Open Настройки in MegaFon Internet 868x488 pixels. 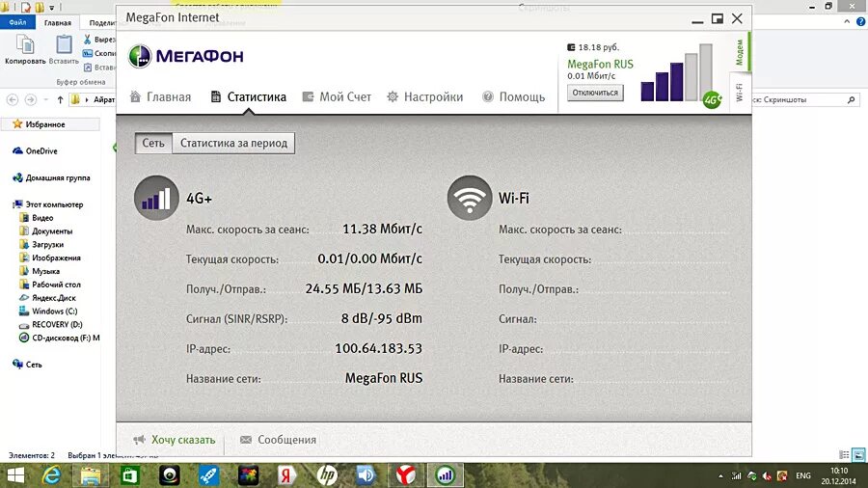point(424,96)
